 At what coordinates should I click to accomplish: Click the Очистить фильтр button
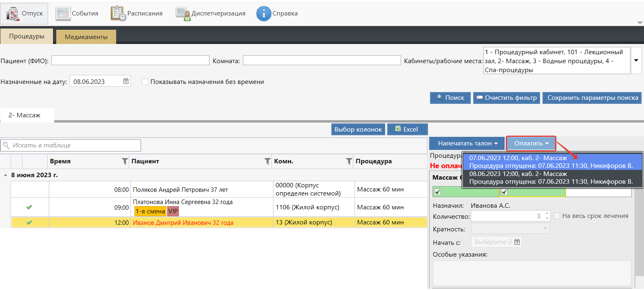(506, 98)
